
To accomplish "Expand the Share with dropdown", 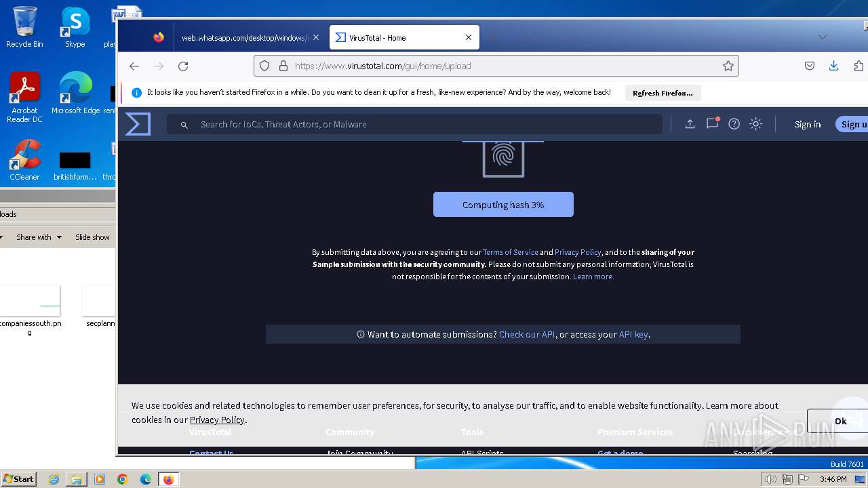I will point(39,237).
